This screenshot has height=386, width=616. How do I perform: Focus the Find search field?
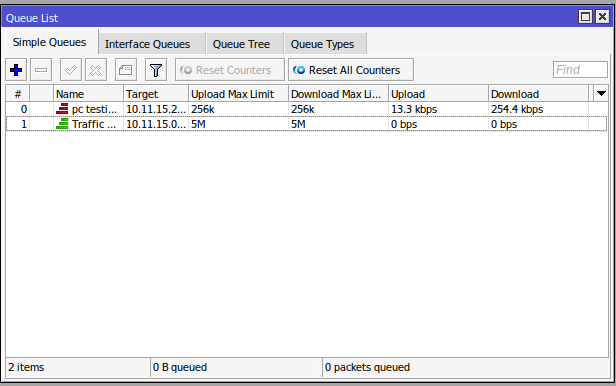pos(580,70)
